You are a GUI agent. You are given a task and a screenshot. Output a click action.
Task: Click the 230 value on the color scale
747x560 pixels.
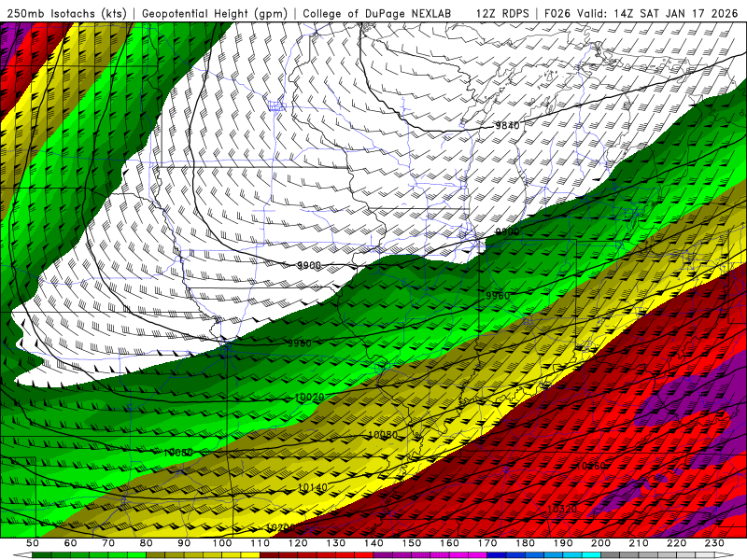[x=714, y=543]
